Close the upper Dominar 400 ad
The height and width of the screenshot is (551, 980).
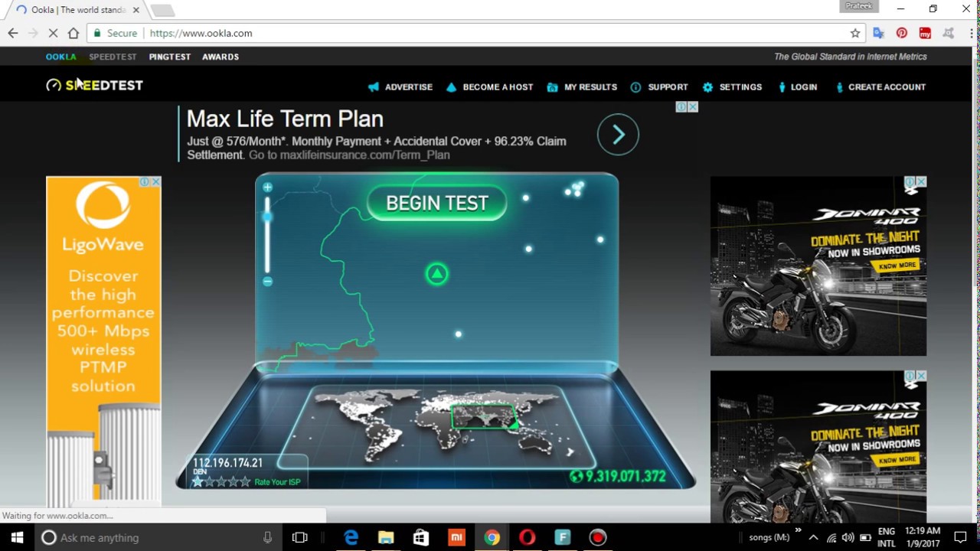click(922, 181)
